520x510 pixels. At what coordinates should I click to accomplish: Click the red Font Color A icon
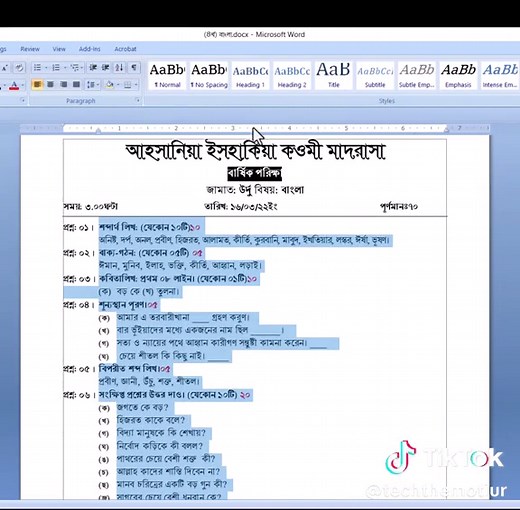[14, 85]
